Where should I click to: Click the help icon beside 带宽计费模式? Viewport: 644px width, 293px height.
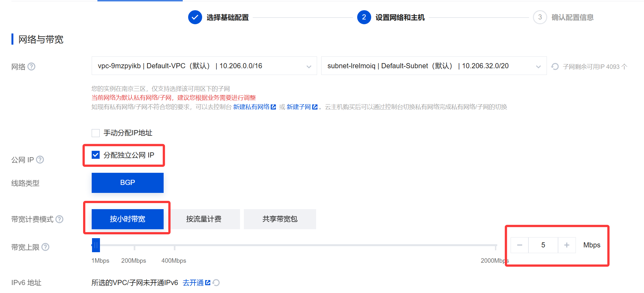coord(60,219)
